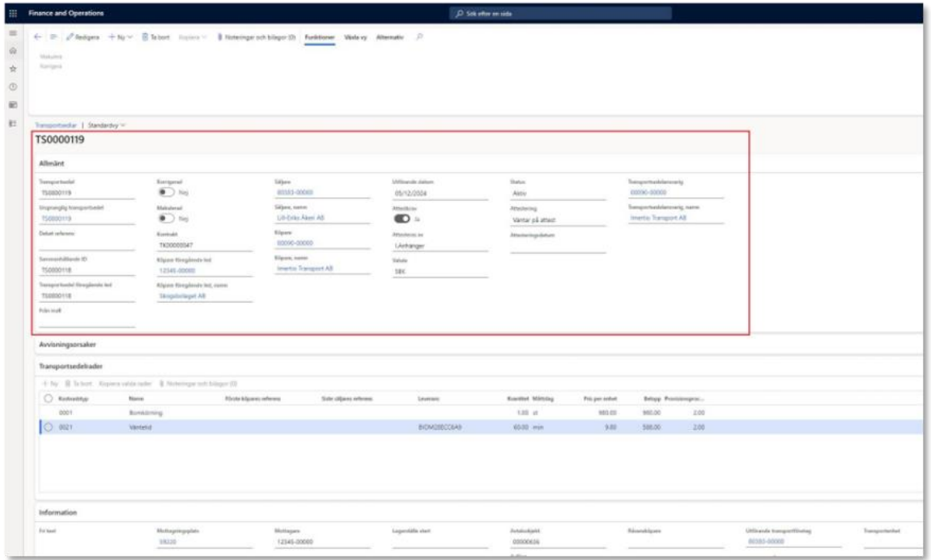Viewport: 931px width, 560px height.
Task: Expand the Avvisningsorsaker section
Action: coord(69,345)
